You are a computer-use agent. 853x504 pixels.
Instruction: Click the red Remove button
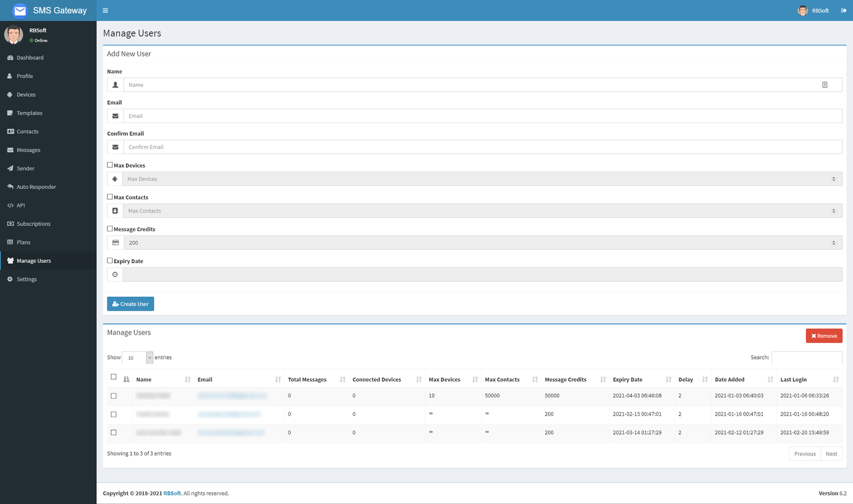(x=824, y=336)
